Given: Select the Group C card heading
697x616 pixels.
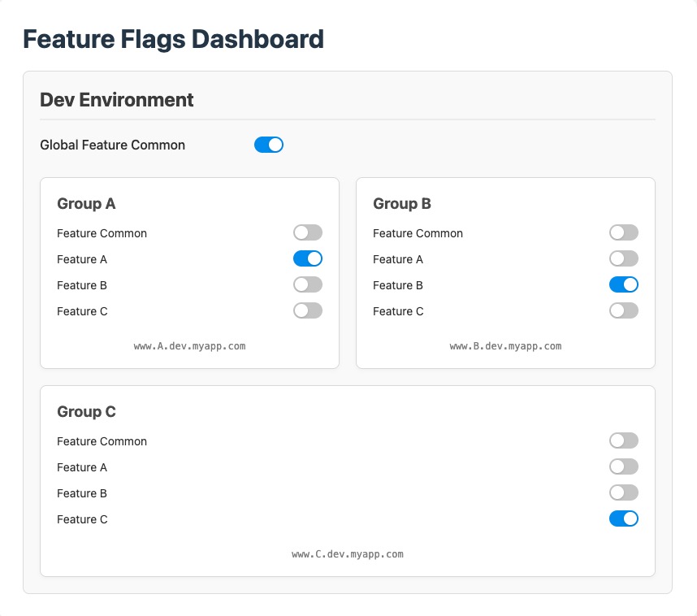Looking at the screenshot, I should (86, 412).
